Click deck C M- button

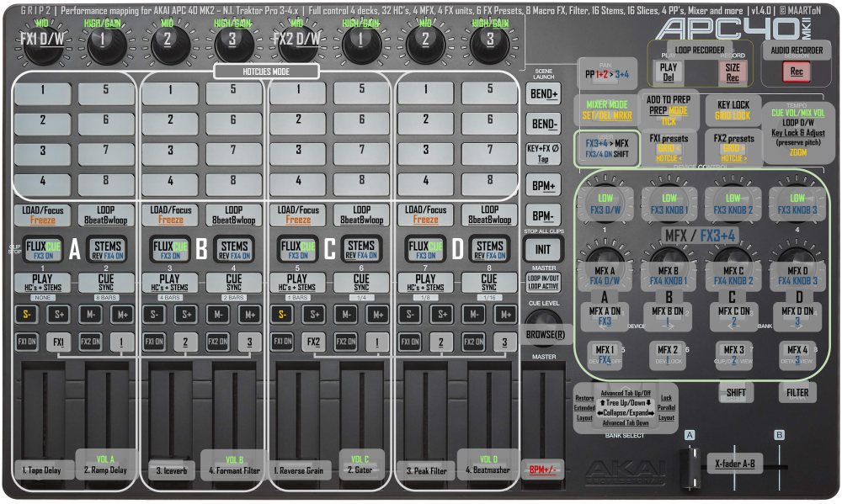pyautogui.click(x=346, y=315)
